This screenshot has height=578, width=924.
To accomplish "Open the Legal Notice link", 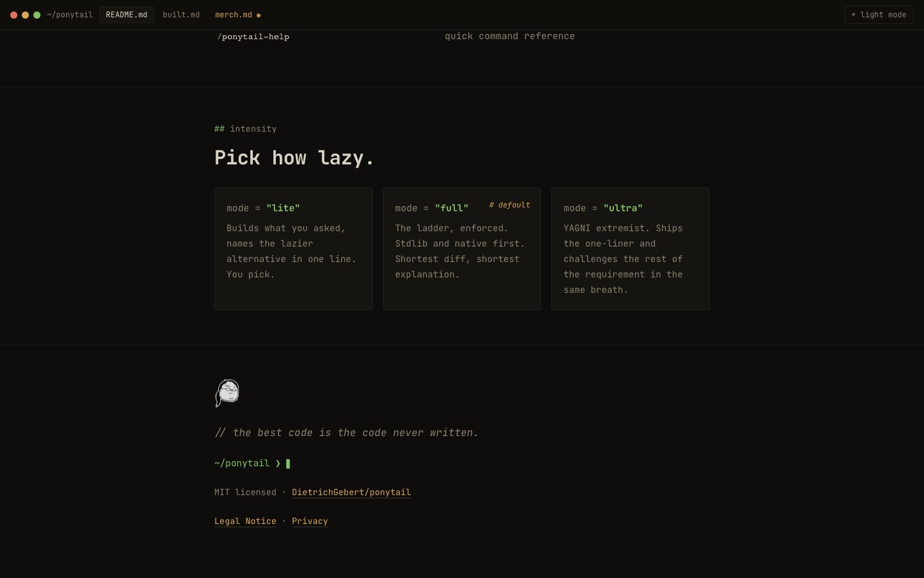I will pyautogui.click(x=245, y=521).
